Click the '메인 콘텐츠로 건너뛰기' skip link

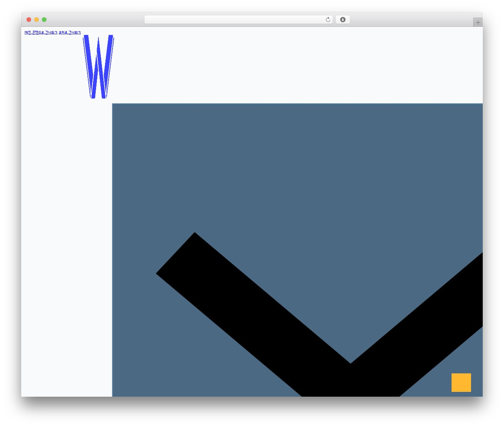(41, 32)
